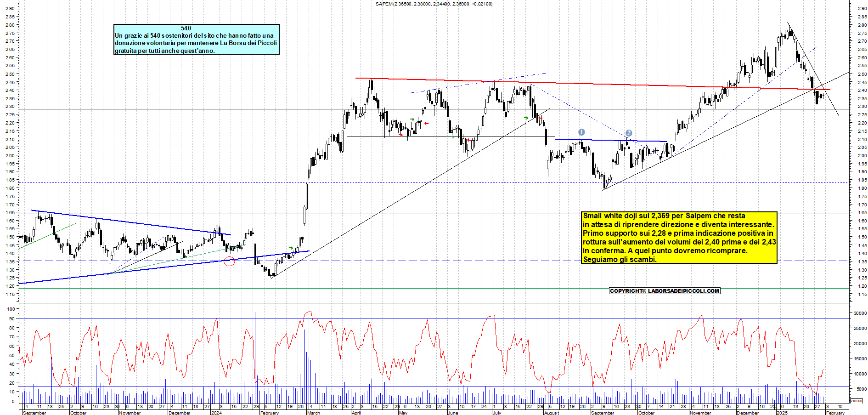Image resolution: width=868 pixels, height=415 pixels.
Task: Click the SAIPEM chart title with price values
Action: coord(434,4)
